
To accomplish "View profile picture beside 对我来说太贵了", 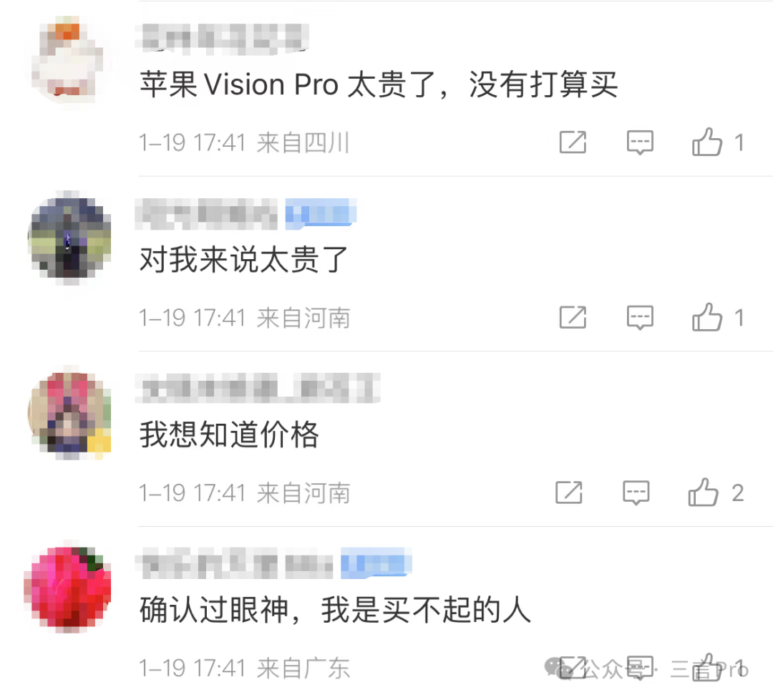I will (70, 238).
